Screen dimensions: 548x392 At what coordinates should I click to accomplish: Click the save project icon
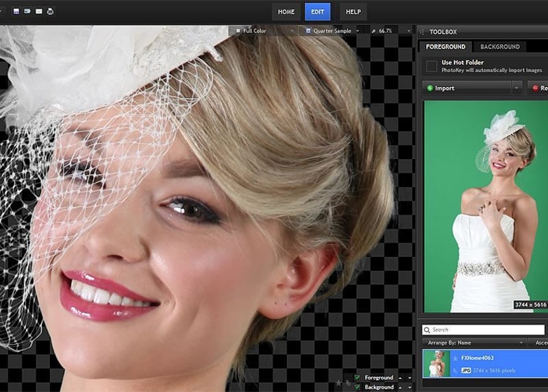click(16, 12)
